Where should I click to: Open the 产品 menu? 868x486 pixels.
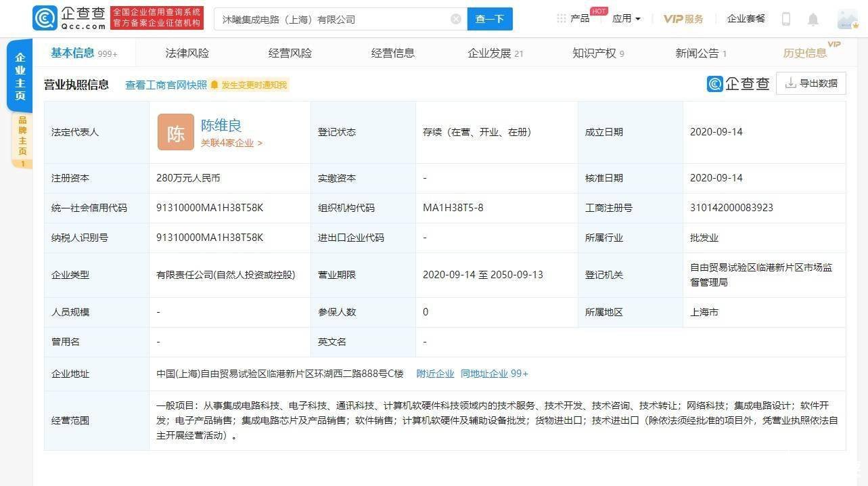tap(580, 19)
